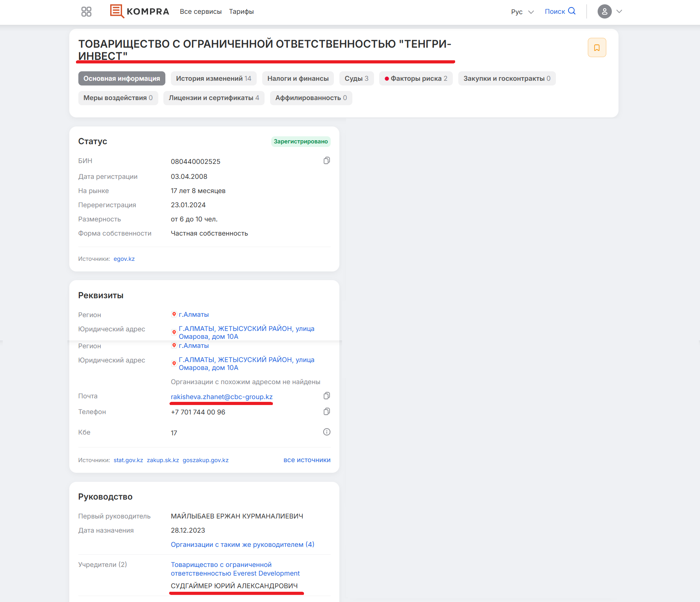This screenshot has height=602, width=700.
Task: Bookmark this company with the flag icon
Action: click(596, 48)
